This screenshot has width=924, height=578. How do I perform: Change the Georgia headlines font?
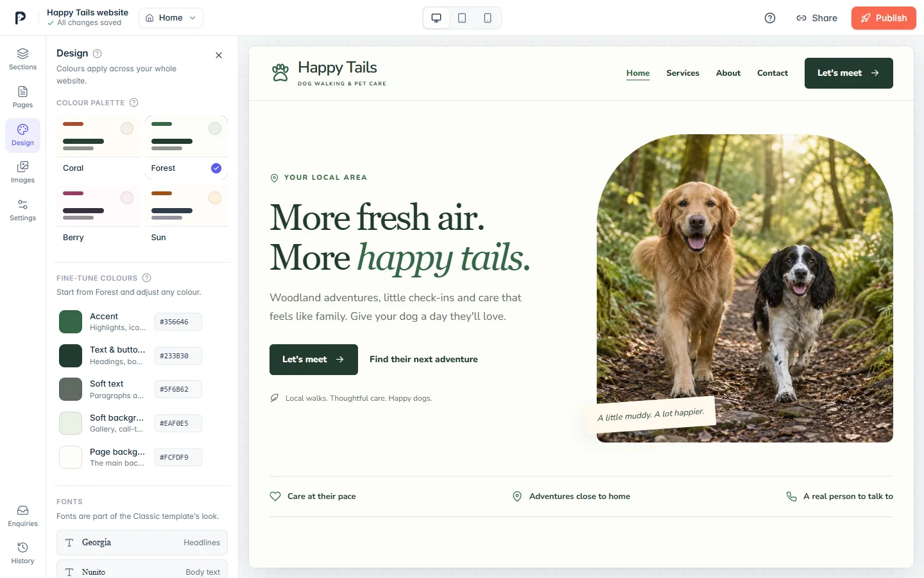coord(142,543)
